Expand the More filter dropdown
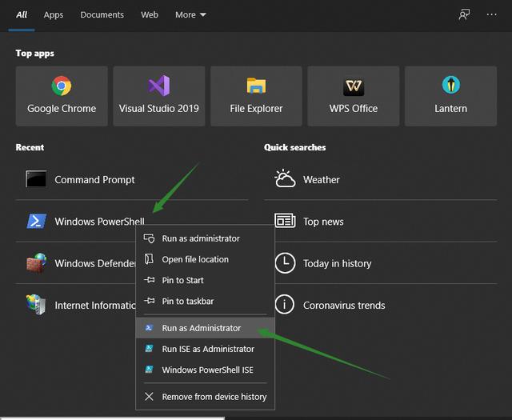The width and height of the screenshot is (512, 420). tap(190, 14)
